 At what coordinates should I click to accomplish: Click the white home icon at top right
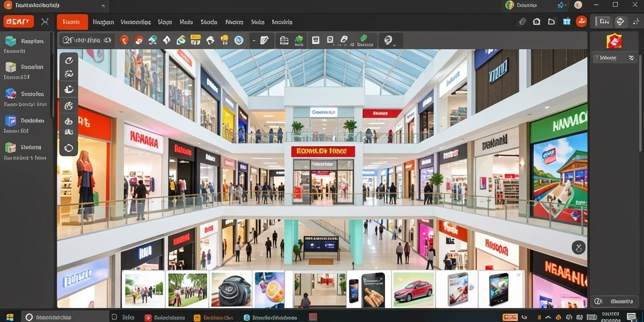(x=536, y=22)
